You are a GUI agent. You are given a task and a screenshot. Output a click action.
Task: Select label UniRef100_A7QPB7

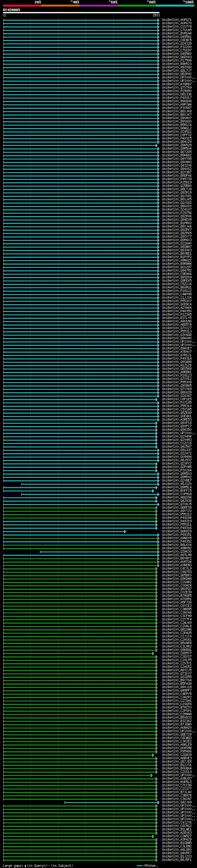point(177,84)
